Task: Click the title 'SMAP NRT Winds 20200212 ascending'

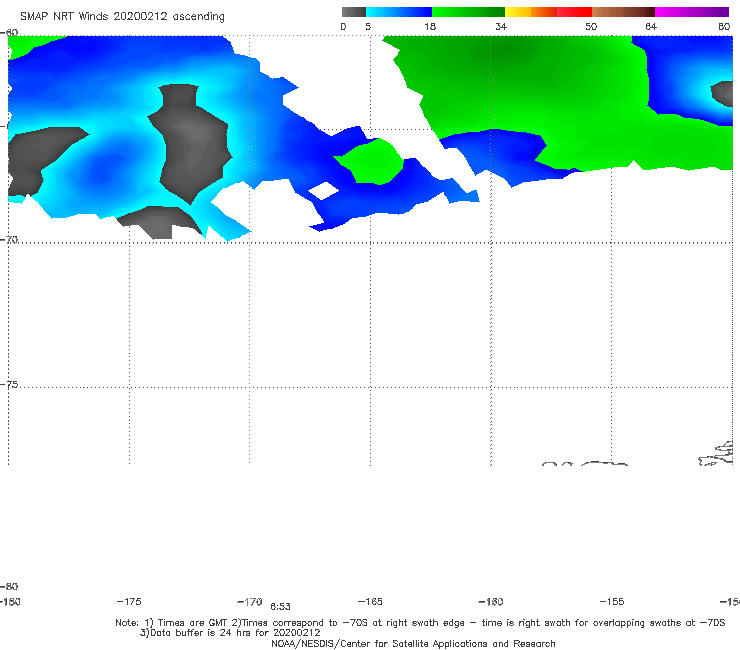Action: [x=122, y=17]
